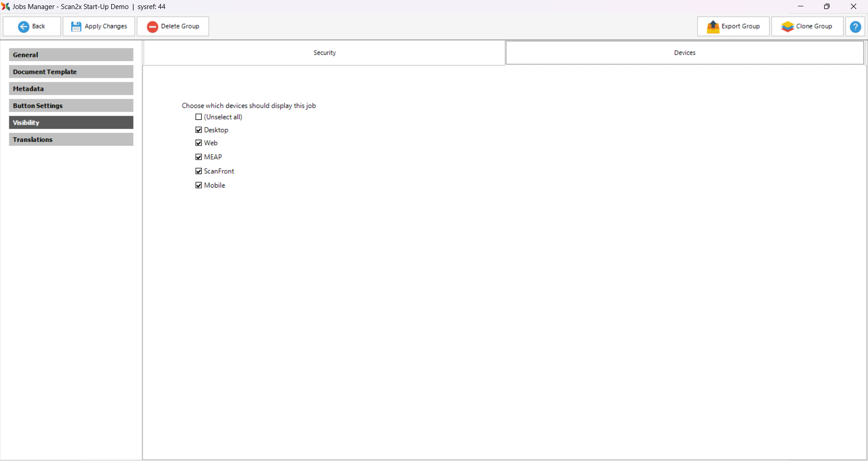Open the General settings section
The image size is (868, 461).
tap(71, 55)
